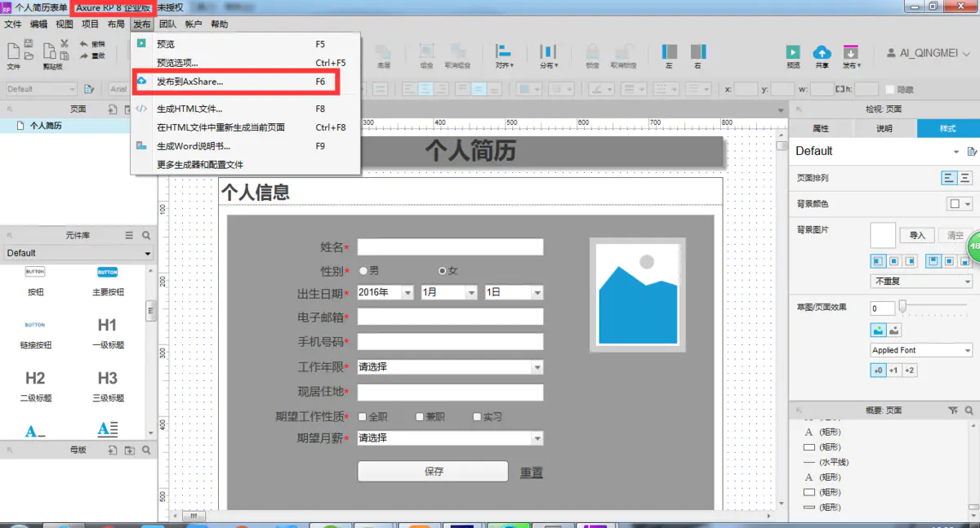Image resolution: width=980 pixels, height=528 pixels.
Task: Click the 保存 button on the form
Action: [434, 471]
